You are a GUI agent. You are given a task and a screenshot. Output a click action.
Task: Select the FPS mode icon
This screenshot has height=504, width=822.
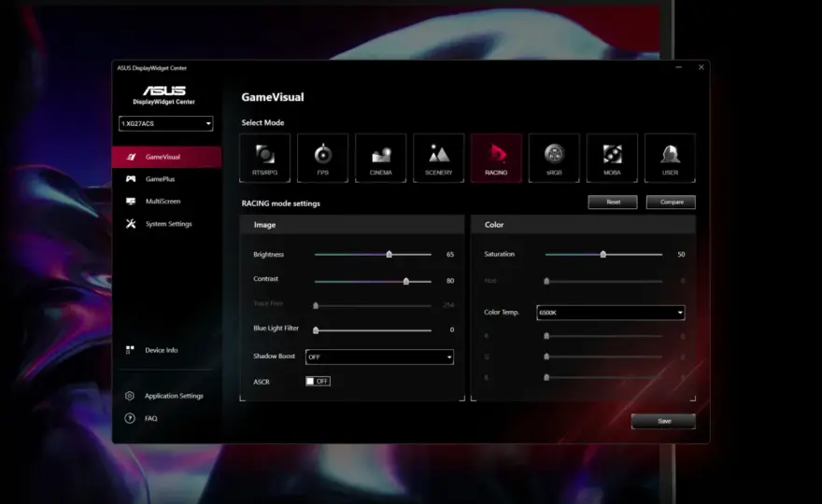[322, 158]
